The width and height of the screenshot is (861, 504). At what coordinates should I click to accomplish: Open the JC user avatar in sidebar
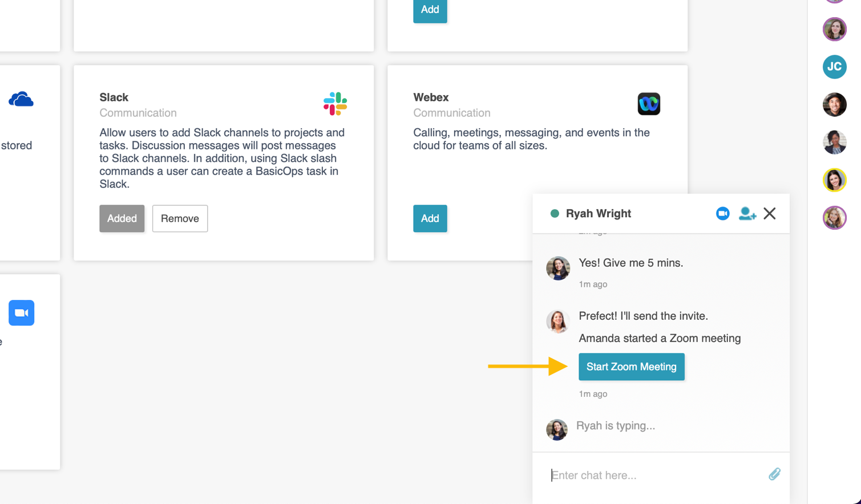point(835,67)
